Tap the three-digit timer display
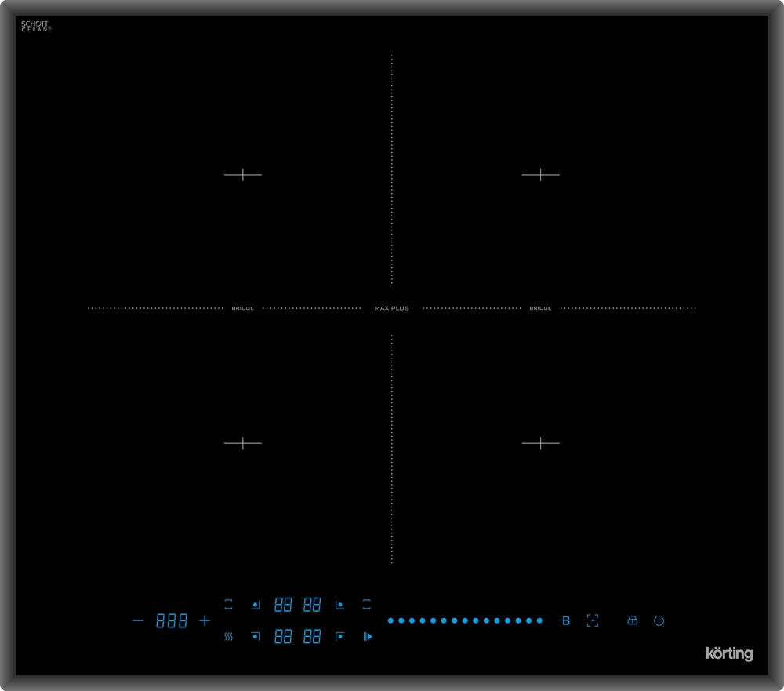The image size is (784, 691). point(172,620)
